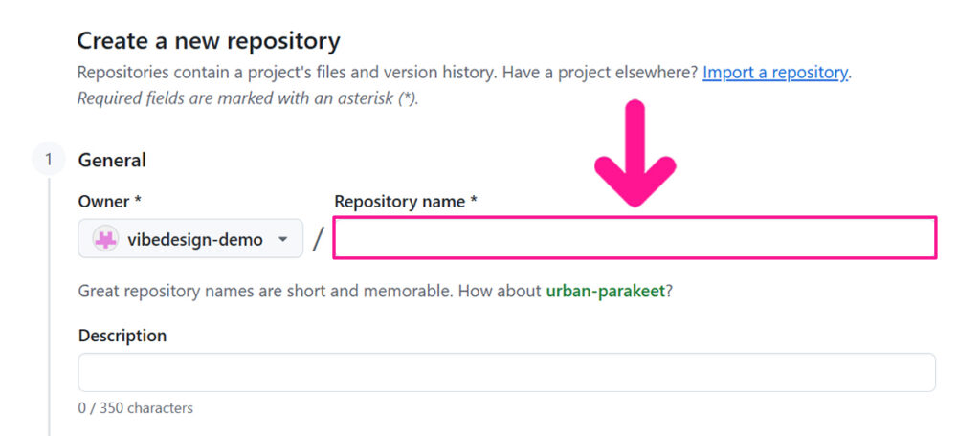Click into the Description text box

point(506,372)
